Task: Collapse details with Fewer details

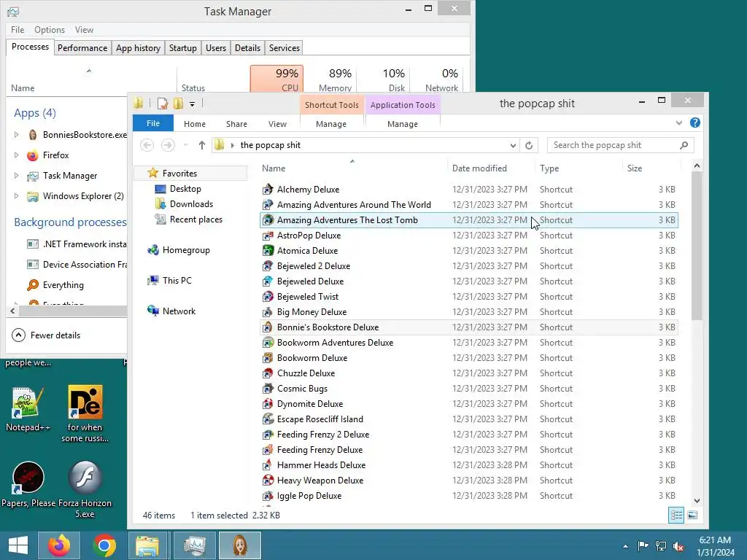Action: point(46,335)
